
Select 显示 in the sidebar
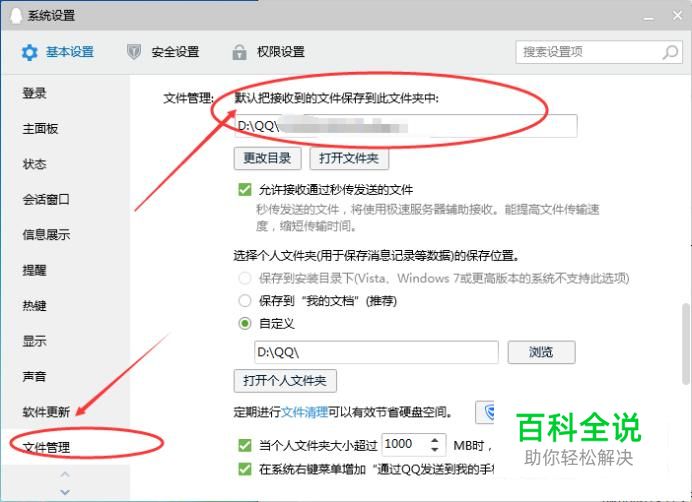tap(34, 341)
